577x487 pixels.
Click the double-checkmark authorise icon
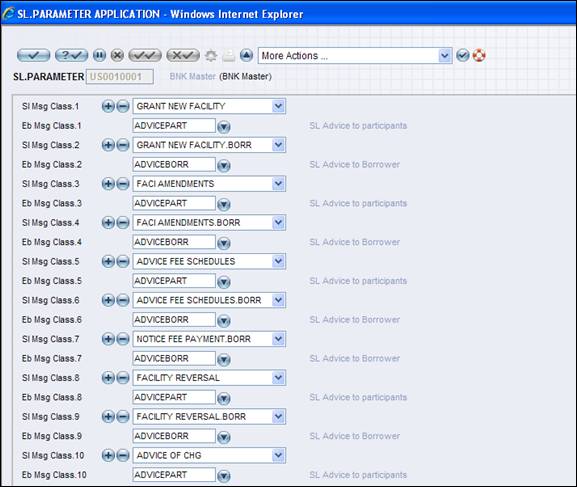[x=145, y=56]
